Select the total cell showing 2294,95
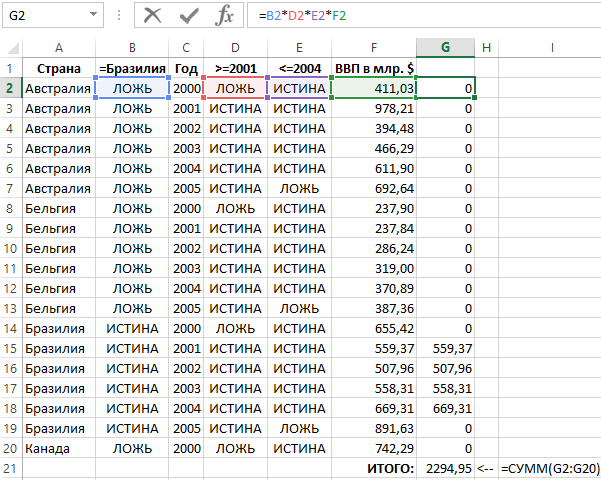The width and height of the screenshot is (601, 480). click(x=445, y=468)
